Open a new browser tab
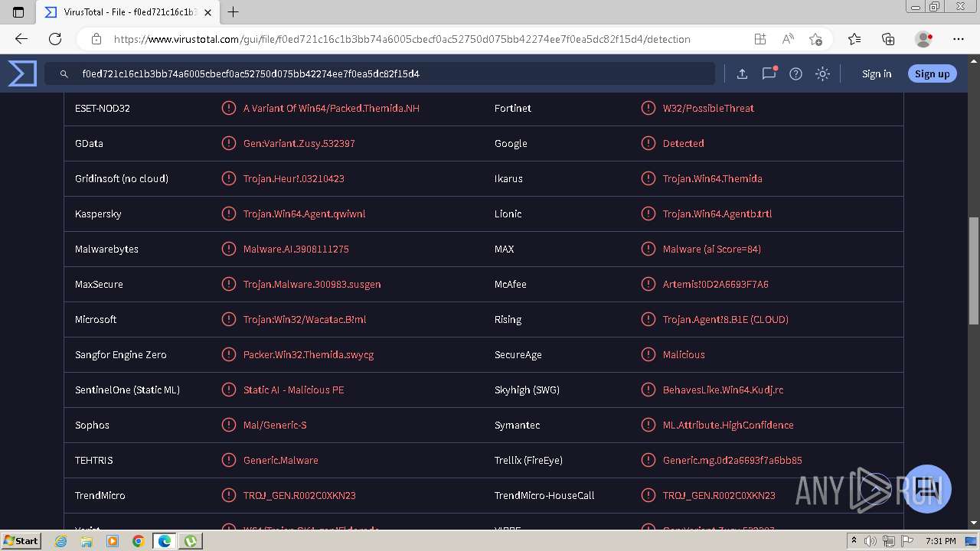Image resolution: width=980 pixels, height=551 pixels. [x=234, y=12]
